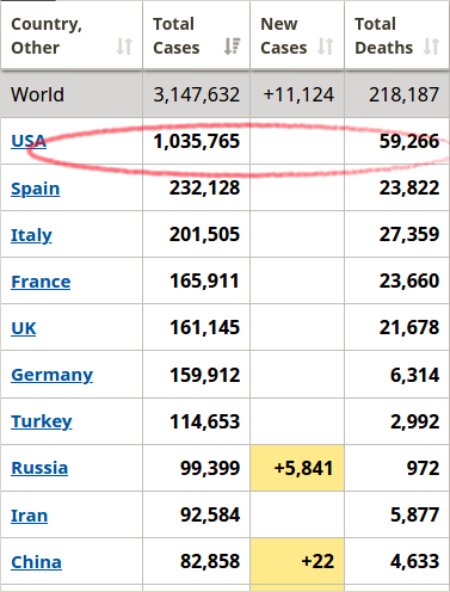The image size is (450, 592).
Task: Open the USA country link
Action: pos(29,141)
